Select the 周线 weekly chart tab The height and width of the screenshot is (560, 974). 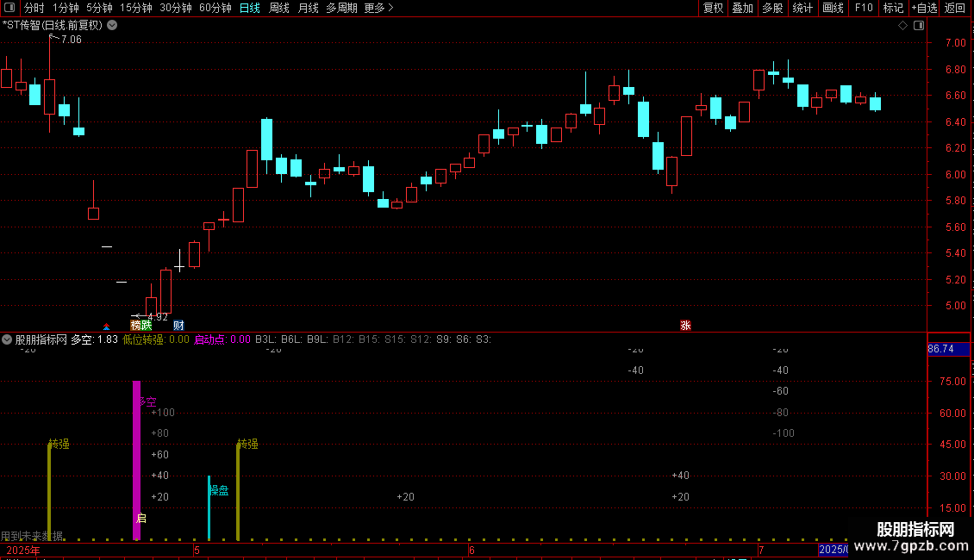279,8
